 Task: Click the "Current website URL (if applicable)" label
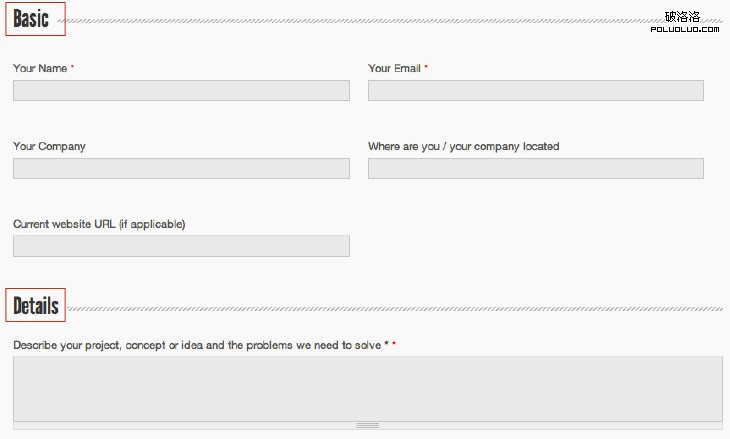99,224
